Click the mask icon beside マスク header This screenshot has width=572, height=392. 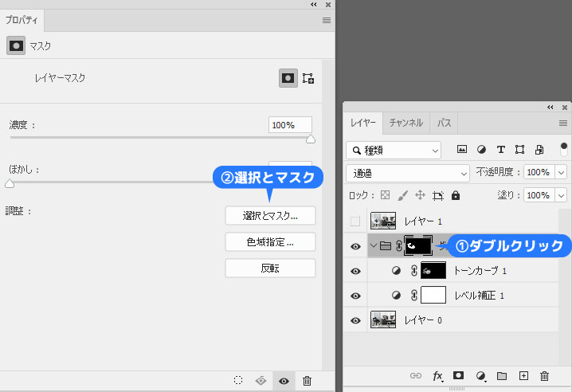[x=16, y=45]
